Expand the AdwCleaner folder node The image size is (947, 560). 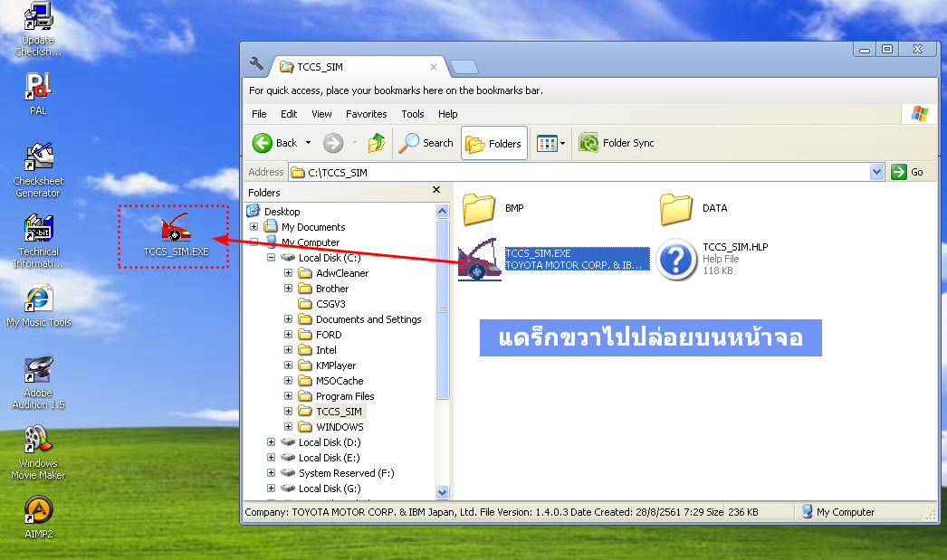(288, 273)
